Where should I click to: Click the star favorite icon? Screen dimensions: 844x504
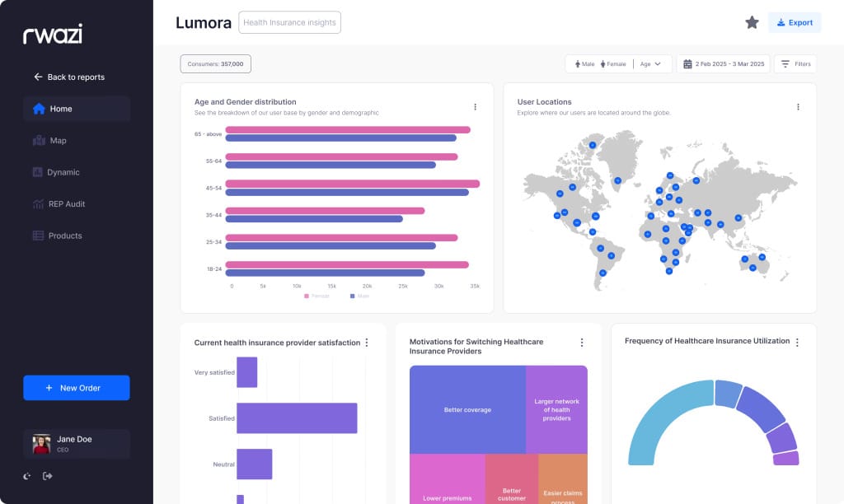(752, 23)
